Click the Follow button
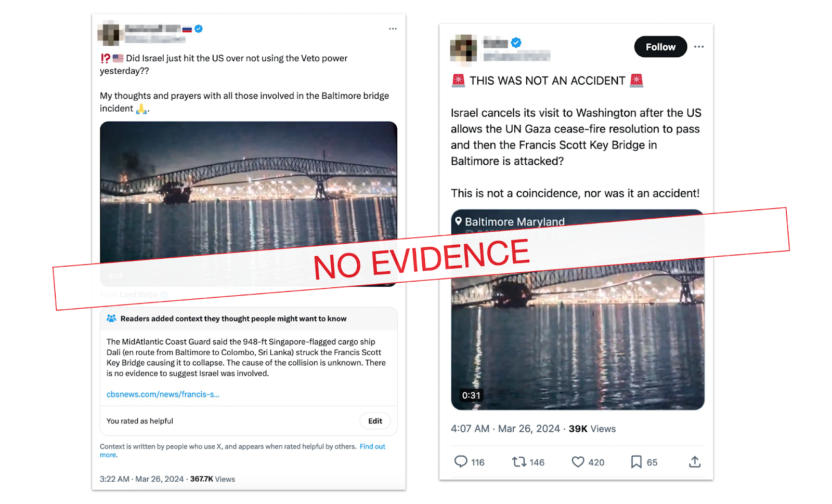This screenshot has height=504, width=832. pos(660,47)
